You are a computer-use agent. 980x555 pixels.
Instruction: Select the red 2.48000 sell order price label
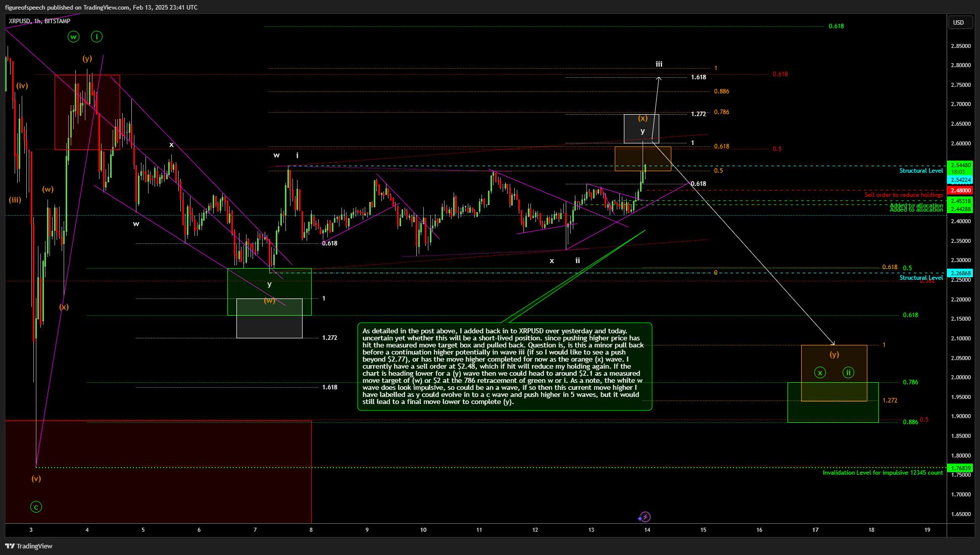pyautogui.click(x=960, y=190)
